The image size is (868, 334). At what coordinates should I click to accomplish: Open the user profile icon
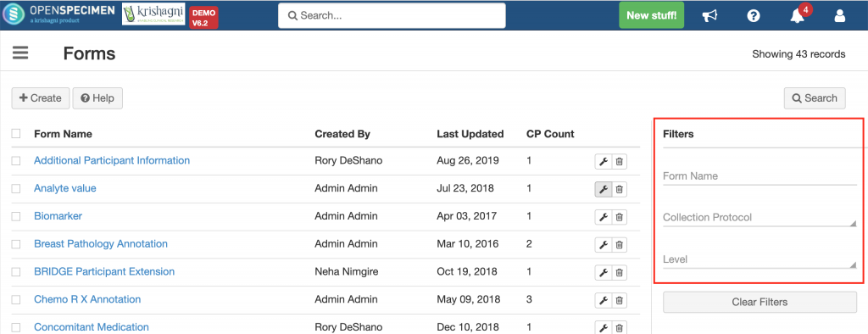(x=840, y=15)
